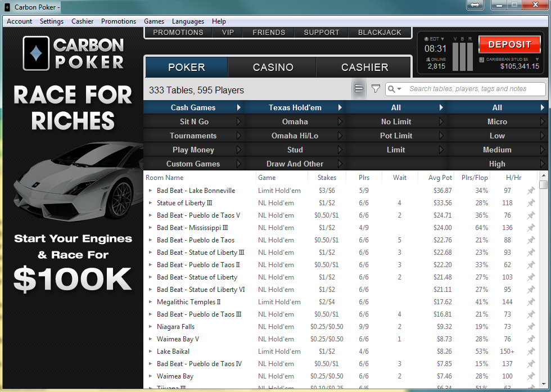This screenshot has width=551, height=392.
Task: Click the R status bar meter
Action: tap(470, 57)
